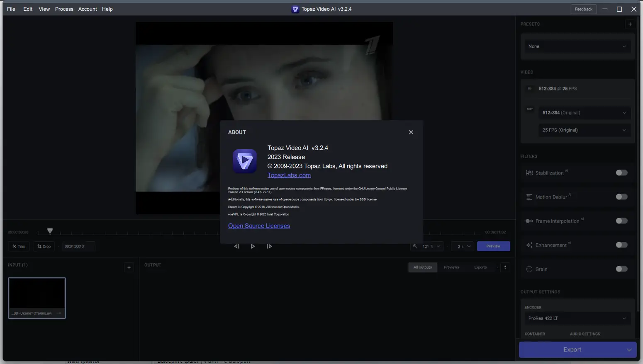643x364 pixels.
Task: Enable the Motion Deblur toggle
Action: tap(621, 197)
